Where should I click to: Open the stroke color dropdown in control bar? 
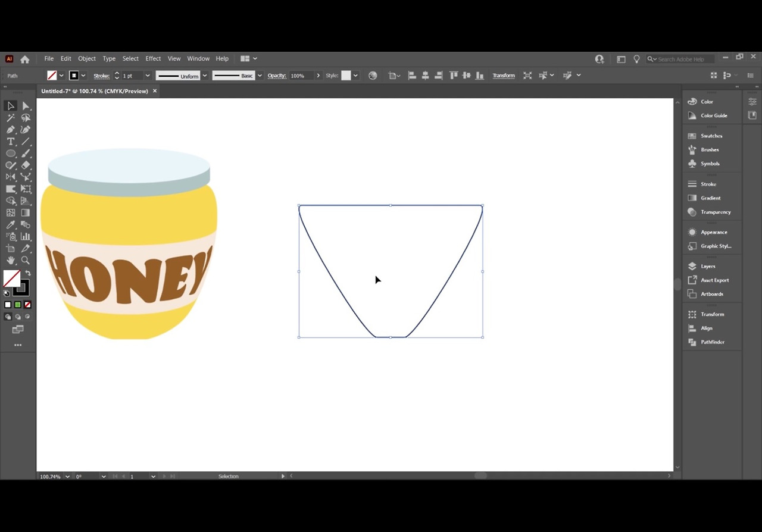click(83, 76)
